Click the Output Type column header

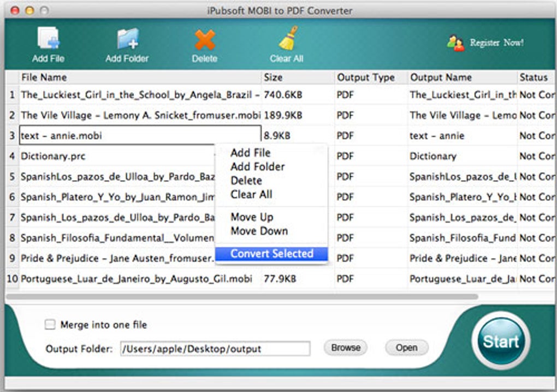371,78
